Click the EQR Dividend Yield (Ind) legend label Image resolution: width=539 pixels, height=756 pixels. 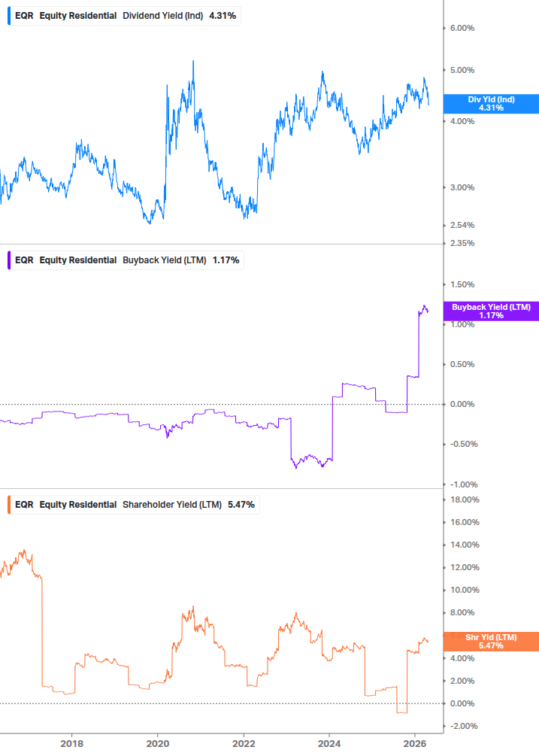point(126,16)
